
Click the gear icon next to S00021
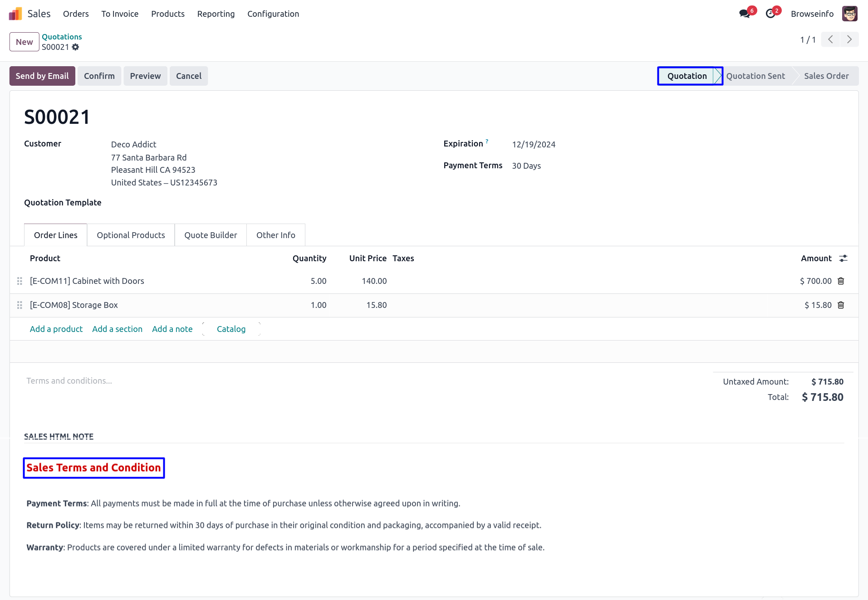tap(75, 47)
